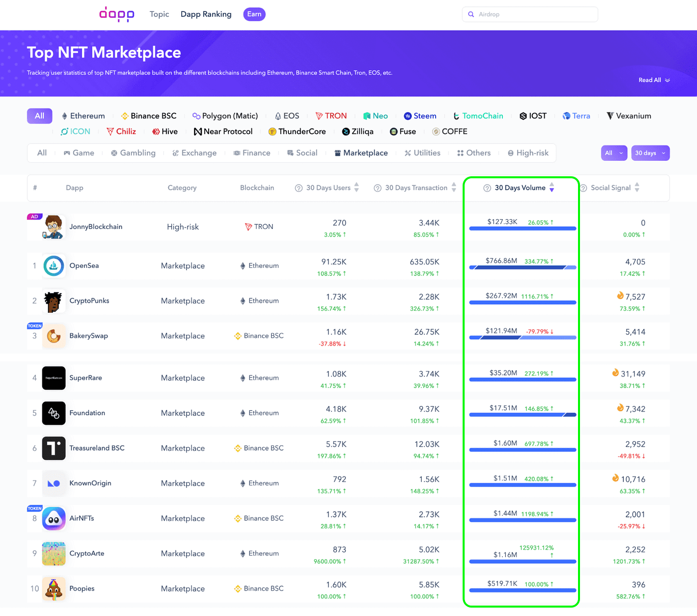The width and height of the screenshot is (697, 616).
Task: Click the fire icon beside KnownOrigin social signal
Action: tap(616, 478)
